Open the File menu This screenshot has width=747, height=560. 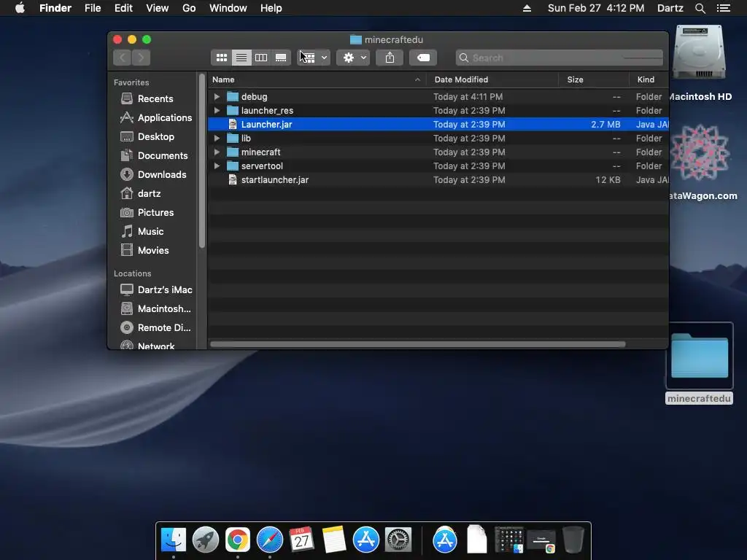pos(93,8)
